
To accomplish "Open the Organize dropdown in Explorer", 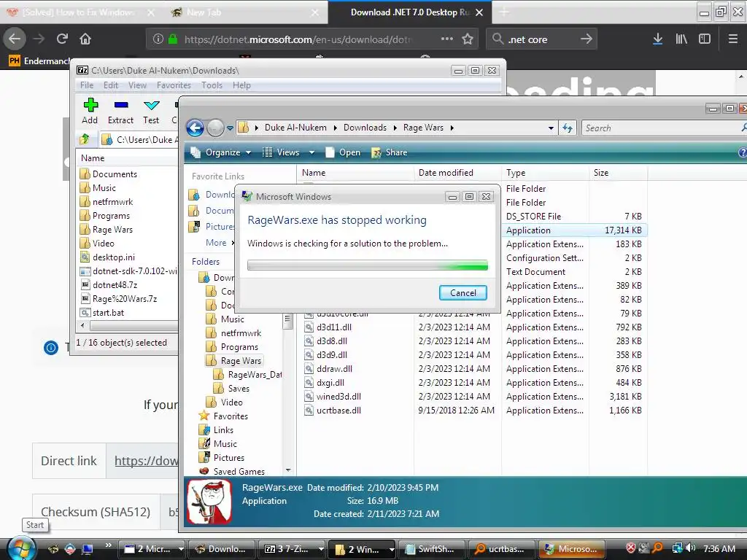I will pyautogui.click(x=221, y=152).
